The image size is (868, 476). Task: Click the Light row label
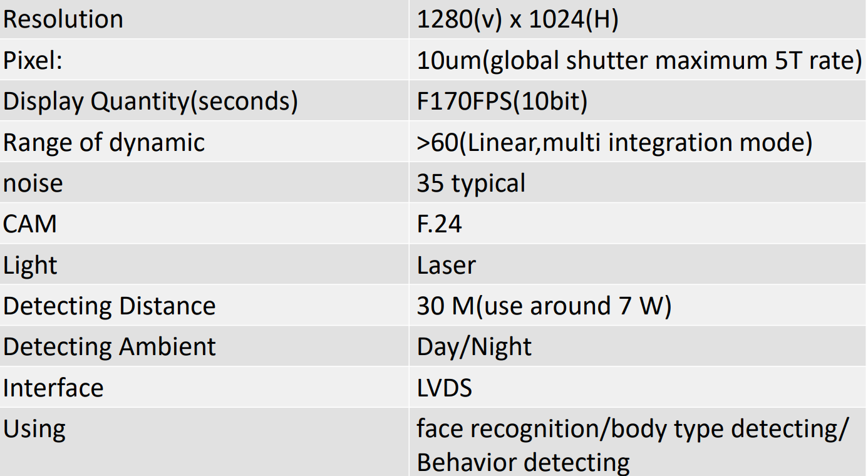coord(204,264)
